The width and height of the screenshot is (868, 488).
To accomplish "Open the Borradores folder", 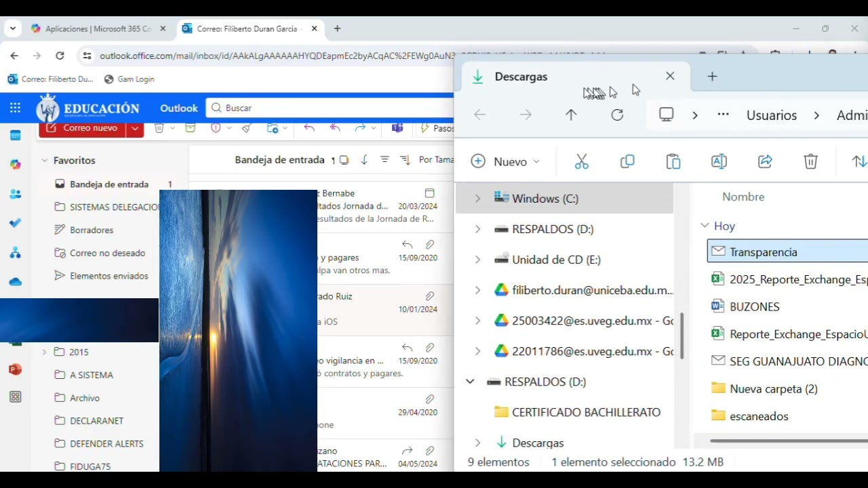I will point(92,230).
